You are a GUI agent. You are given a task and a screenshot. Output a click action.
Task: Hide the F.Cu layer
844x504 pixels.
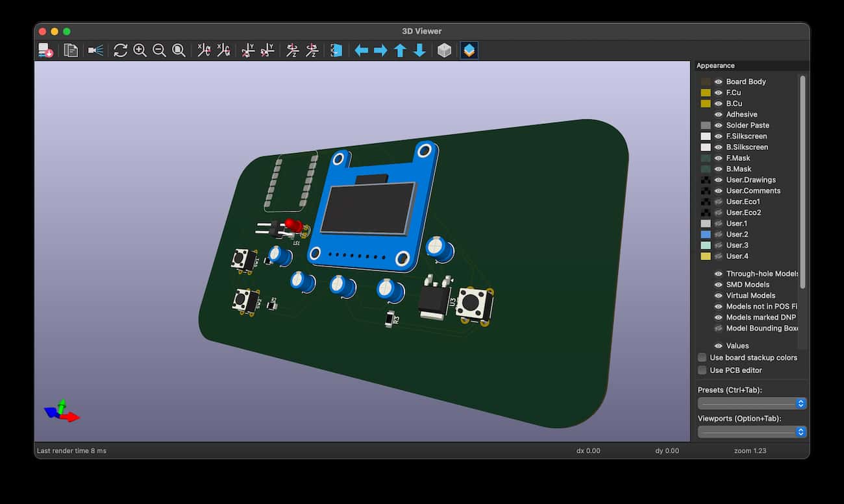pyautogui.click(x=717, y=93)
